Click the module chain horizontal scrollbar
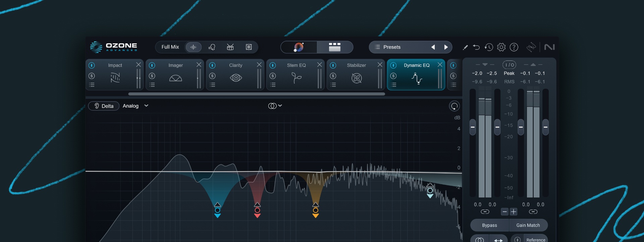644x242 pixels. tap(257, 94)
